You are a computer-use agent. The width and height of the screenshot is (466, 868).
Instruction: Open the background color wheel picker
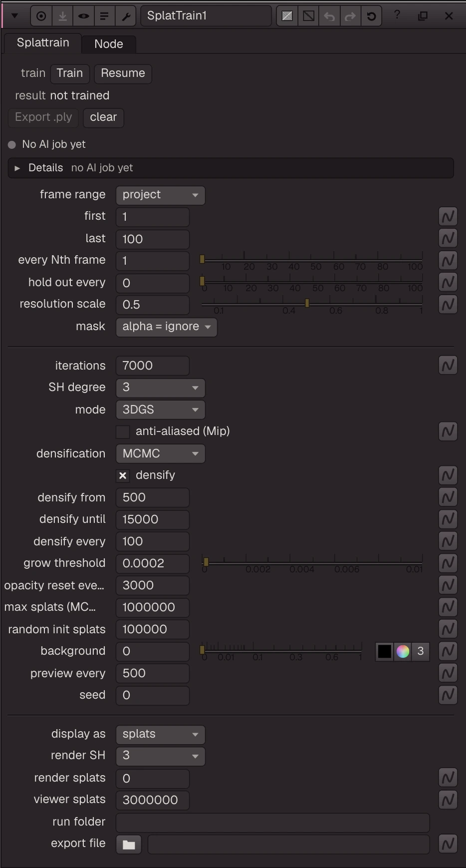(x=403, y=651)
